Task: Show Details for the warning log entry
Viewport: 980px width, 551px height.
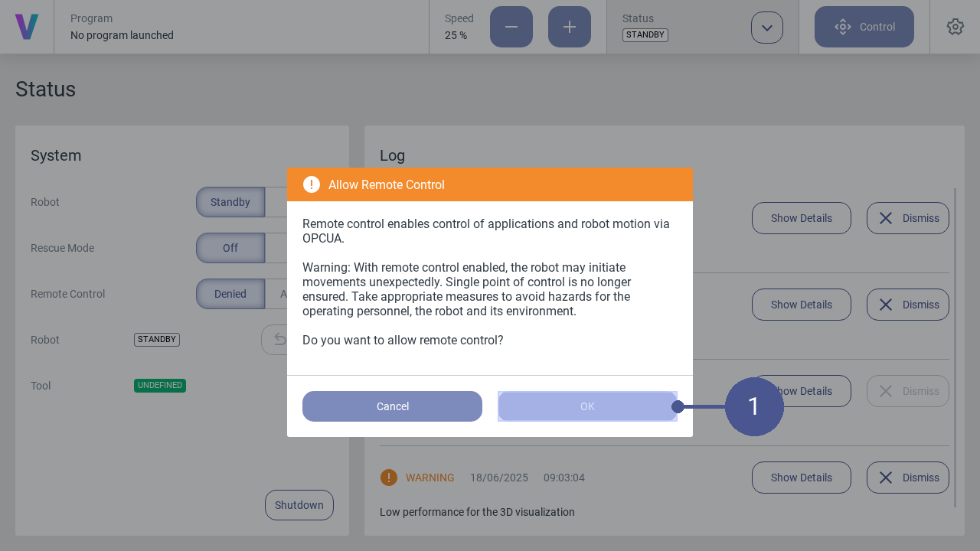Action: tap(802, 478)
